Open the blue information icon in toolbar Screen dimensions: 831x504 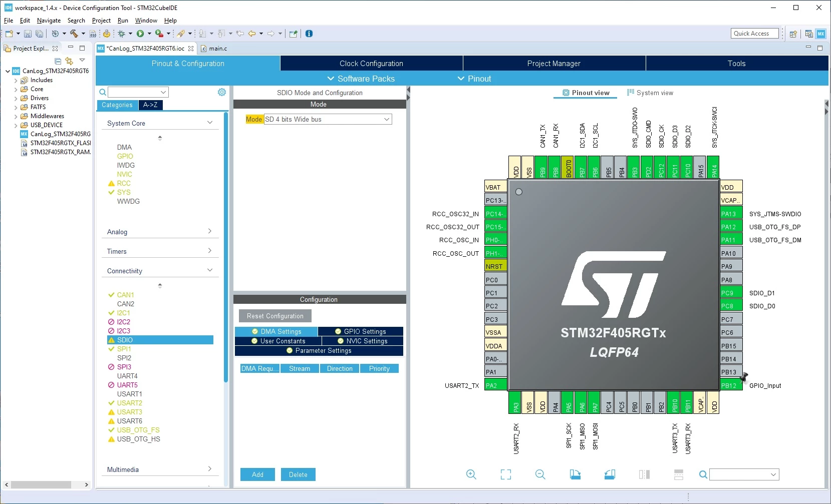point(309,34)
